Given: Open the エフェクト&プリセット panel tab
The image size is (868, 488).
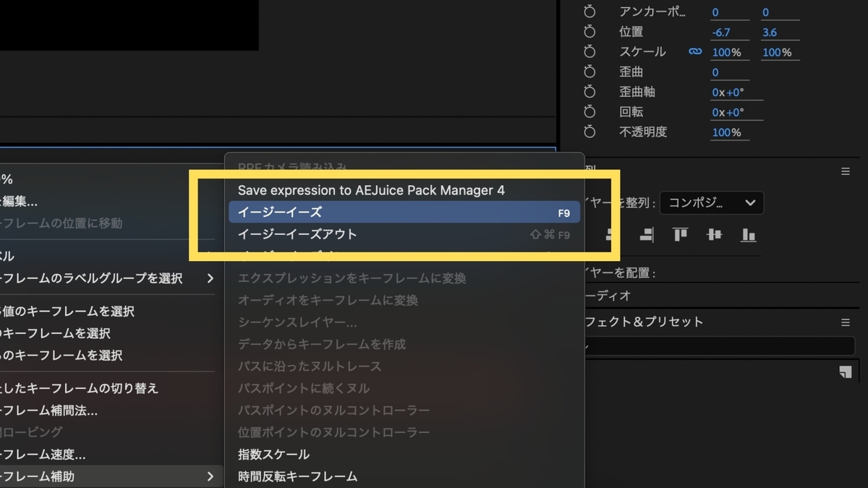Looking at the screenshot, I should pyautogui.click(x=643, y=322).
